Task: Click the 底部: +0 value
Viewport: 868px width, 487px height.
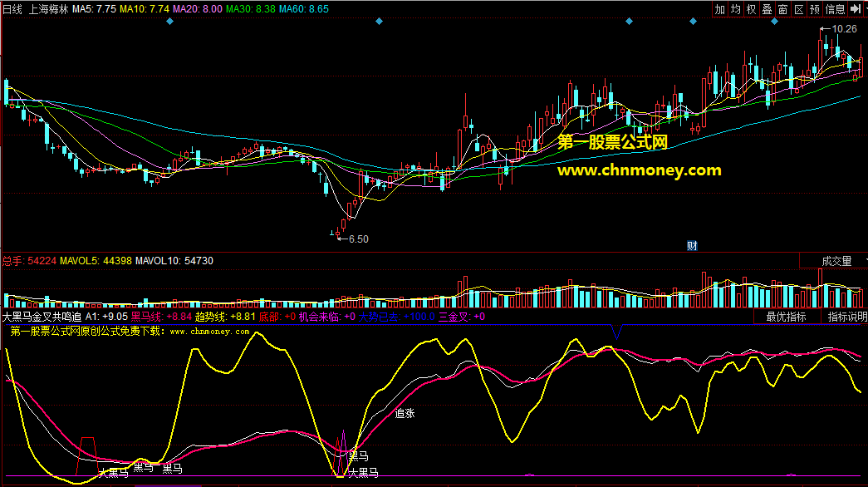Action: coord(277,317)
